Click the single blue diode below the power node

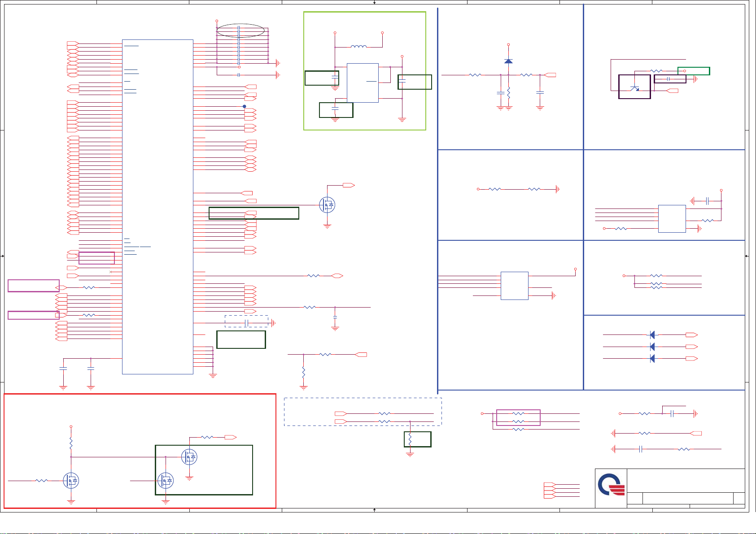click(508, 61)
